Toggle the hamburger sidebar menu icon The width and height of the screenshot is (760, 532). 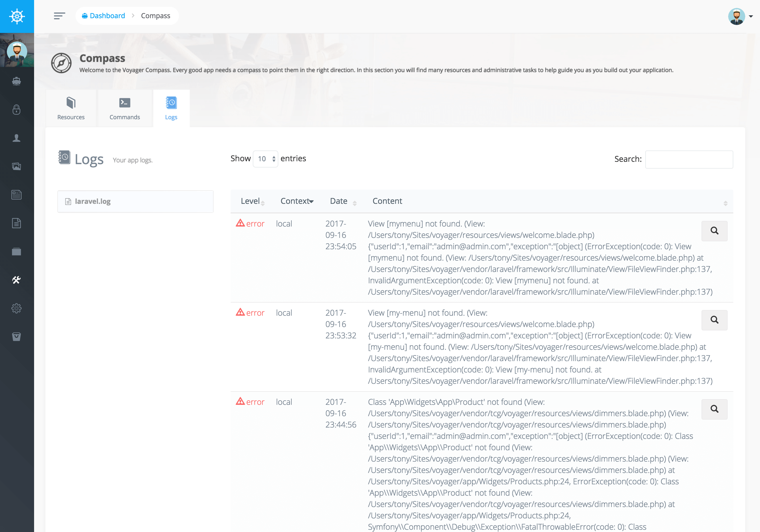point(59,16)
